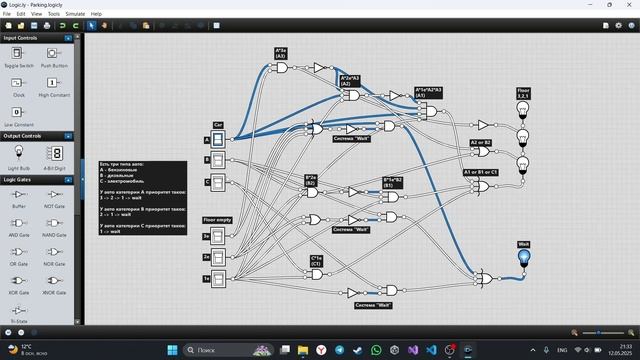Toggle floor empty switch 2e
The image size is (640, 360).
[x=218, y=257]
